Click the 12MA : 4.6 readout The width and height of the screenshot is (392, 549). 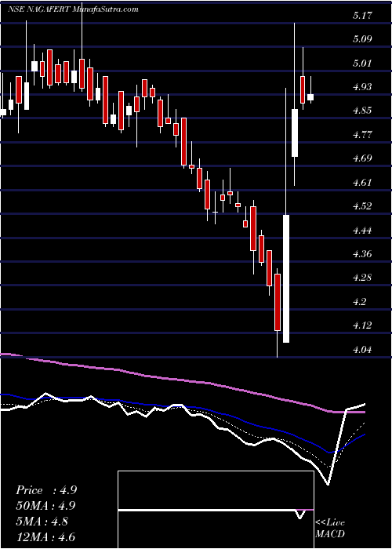click(46, 536)
